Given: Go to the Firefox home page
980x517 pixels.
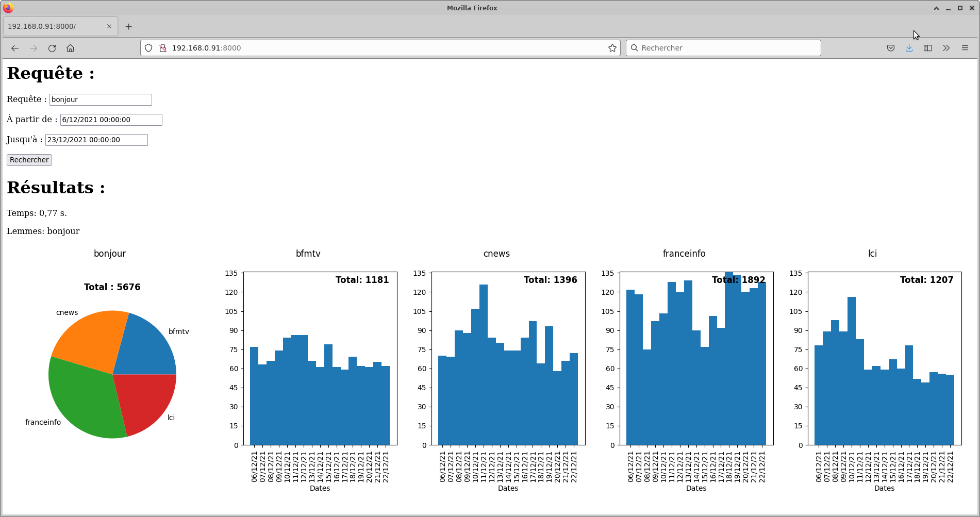Looking at the screenshot, I should point(71,48).
